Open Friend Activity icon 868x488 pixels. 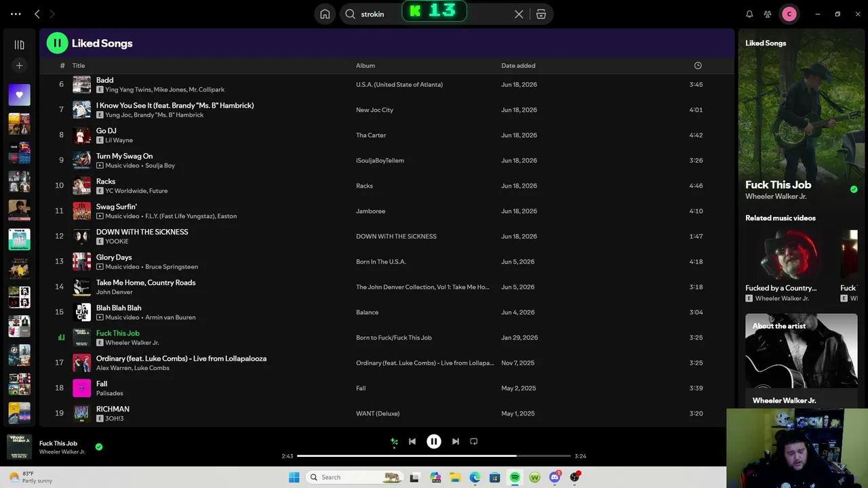[x=768, y=14]
